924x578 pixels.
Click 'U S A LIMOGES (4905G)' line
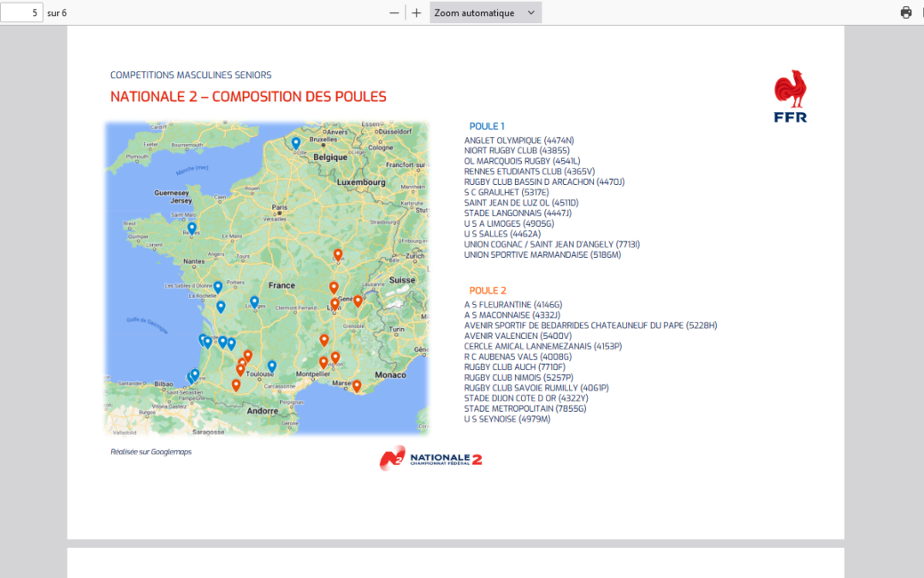coord(509,223)
